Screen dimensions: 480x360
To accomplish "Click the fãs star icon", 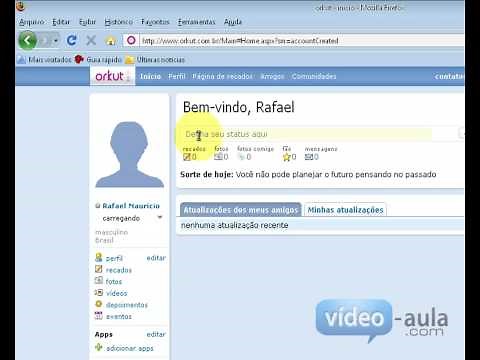I will (286, 157).
